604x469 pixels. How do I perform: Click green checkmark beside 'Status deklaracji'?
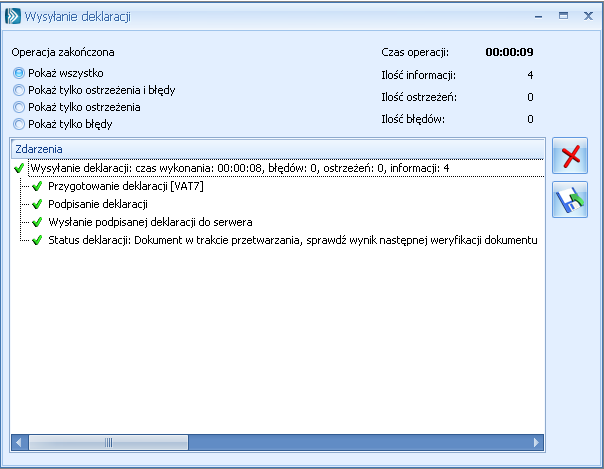coord(37,240)
